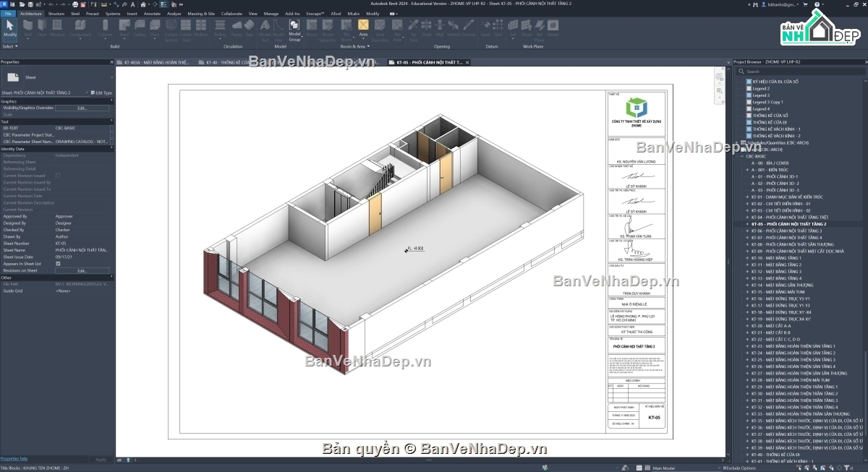
Task: Toggle Current Revision Issued checkbox
Action: pos(58,176)
